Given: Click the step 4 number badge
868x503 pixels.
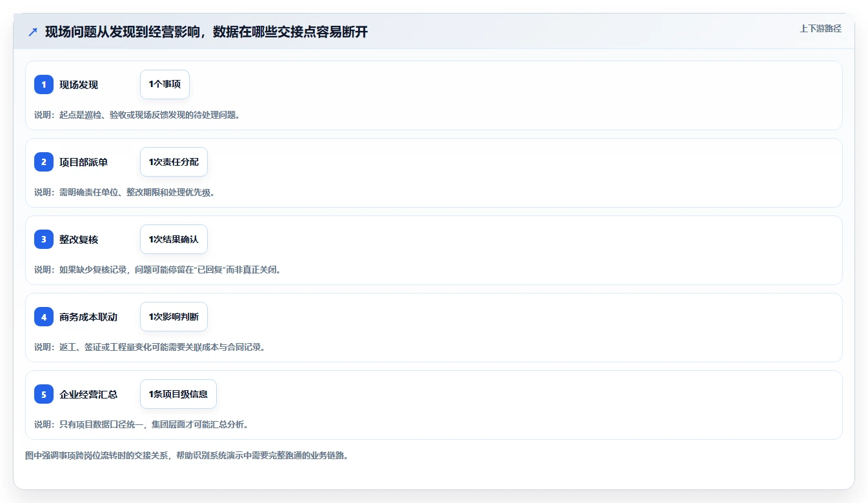Looking at the screenshot, I should pyautogui.click(x=44, y=317).
